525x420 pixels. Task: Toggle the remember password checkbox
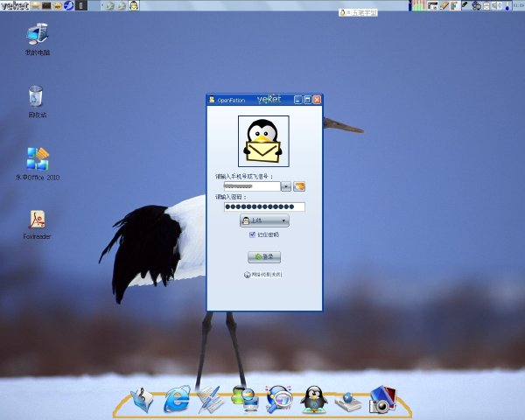click(x=253, y=234)
